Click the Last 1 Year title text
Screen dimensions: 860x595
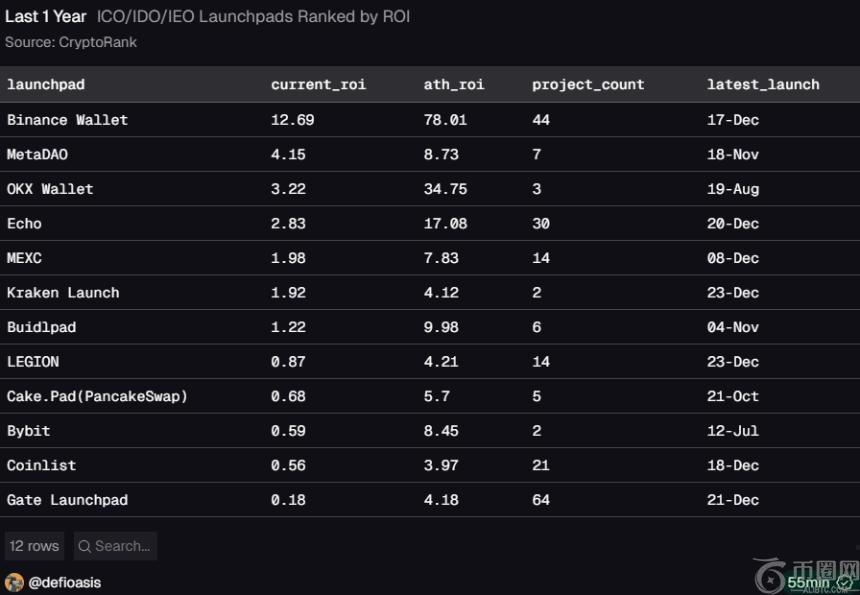(45, 17)
